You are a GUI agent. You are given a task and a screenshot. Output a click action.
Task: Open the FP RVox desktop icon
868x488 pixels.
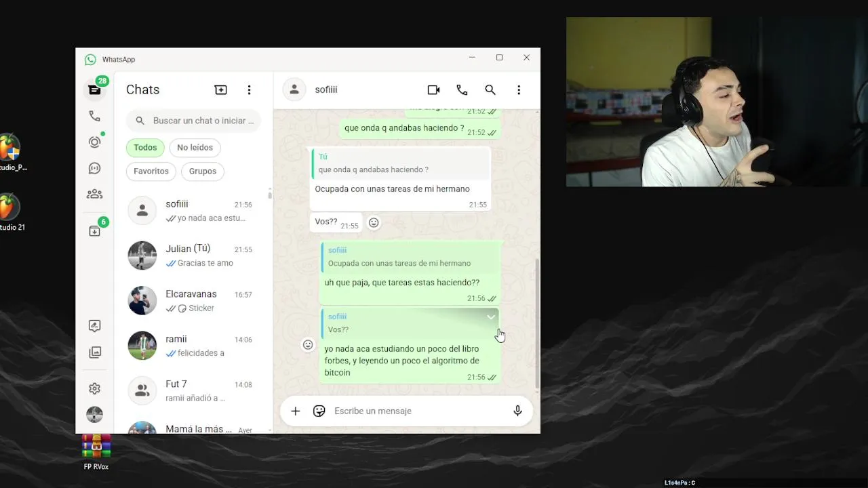click(x=96, y=452)
